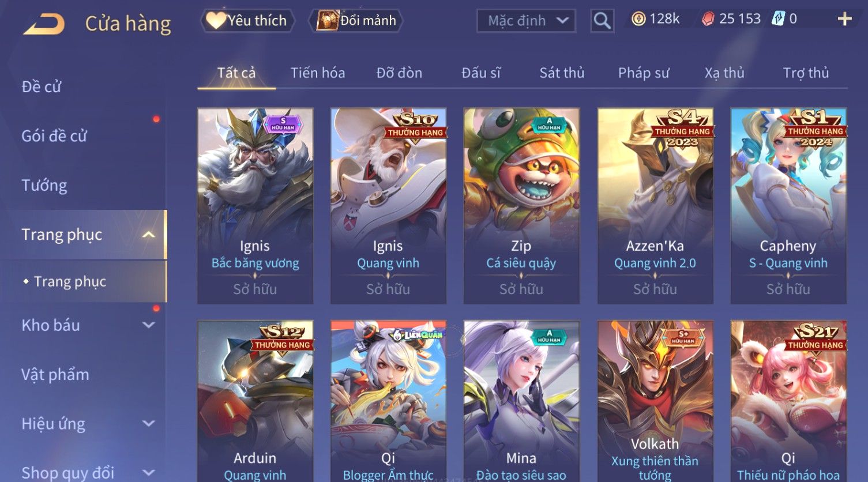Image resolution: width=868 pixels, height=482 pixels.
Task: Select the Tiến hóa tab
Action: tap(318, 73)
